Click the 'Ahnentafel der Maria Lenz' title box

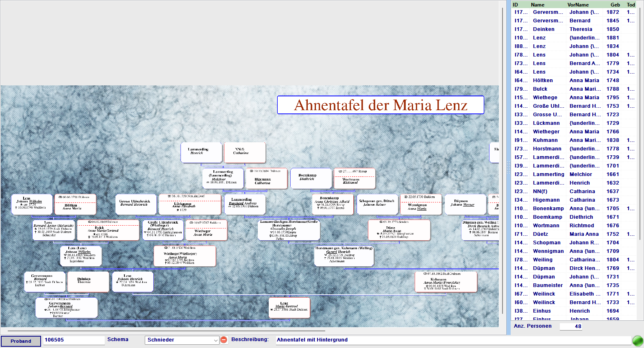(x=380, y=105)
